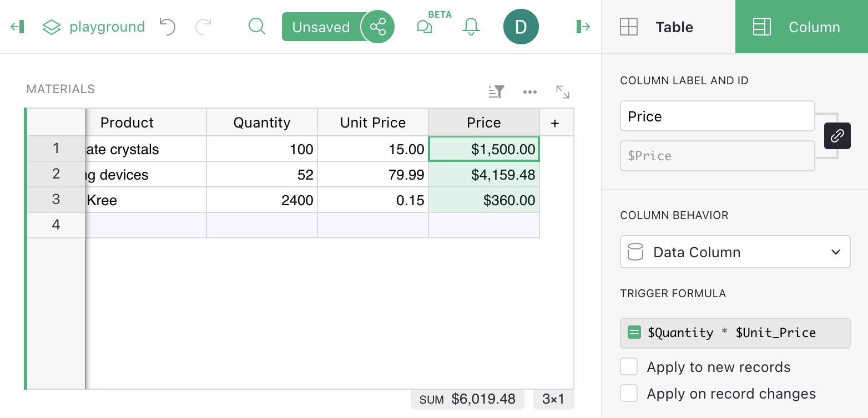Open the Materials widget three-dot menu
Screen dimensions: 868x418
(530, 92)
